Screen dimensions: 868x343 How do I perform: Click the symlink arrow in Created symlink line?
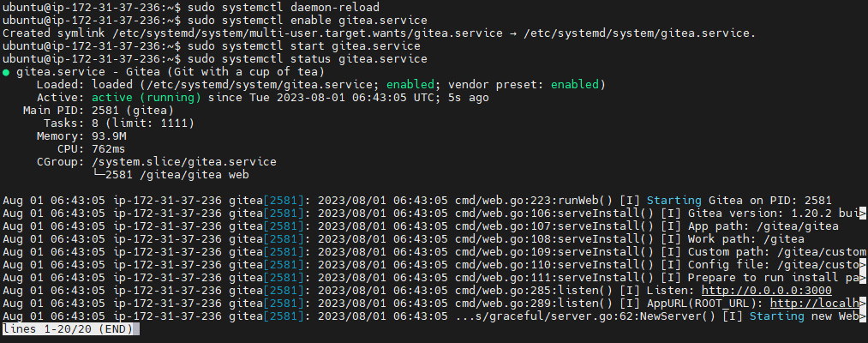pyautogui.click(x=512, y=33)
